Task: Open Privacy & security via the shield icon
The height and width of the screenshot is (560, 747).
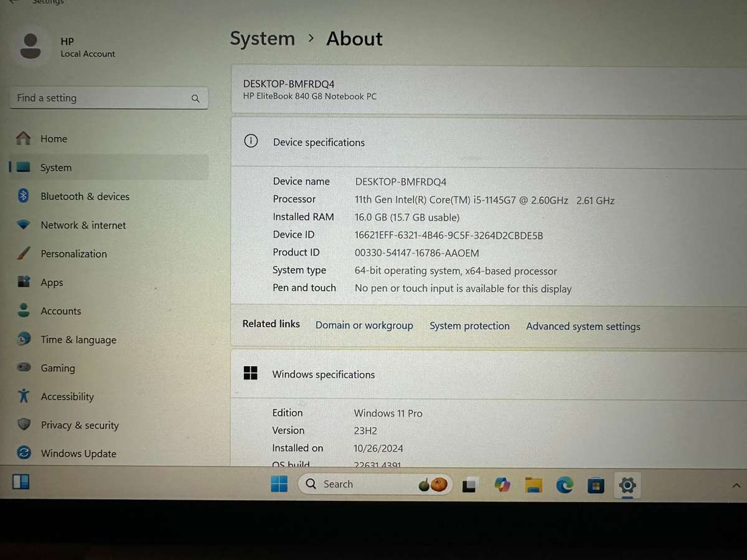Action: [x=23, y=425]
